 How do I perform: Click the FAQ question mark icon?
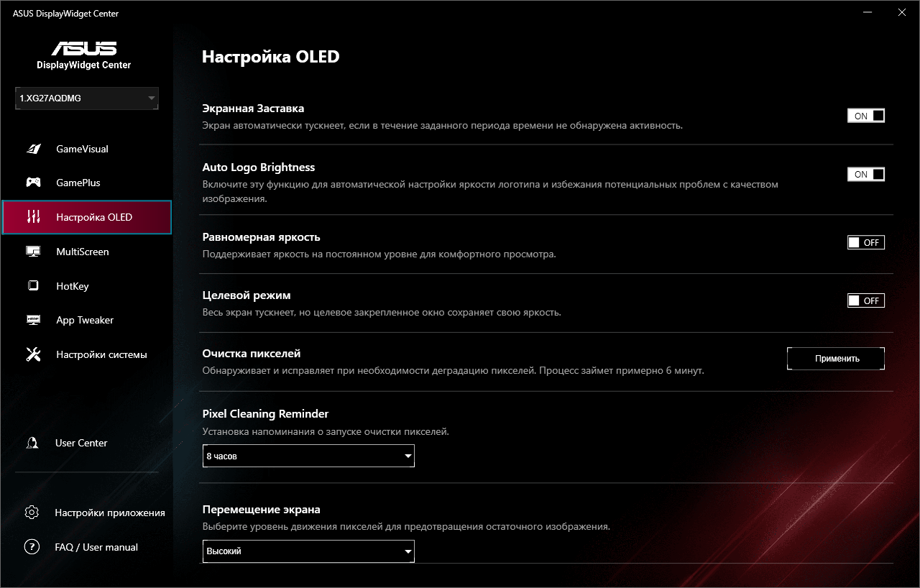[32, 547]
